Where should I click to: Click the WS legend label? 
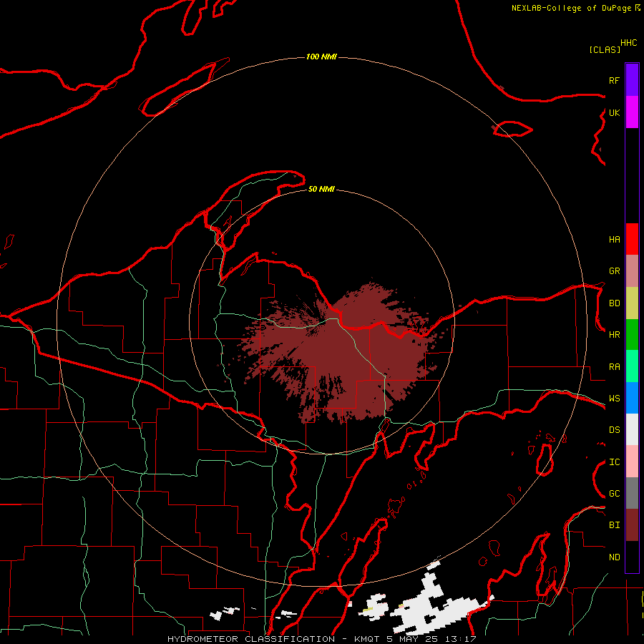pyautogui.click(x=614, y=398)
